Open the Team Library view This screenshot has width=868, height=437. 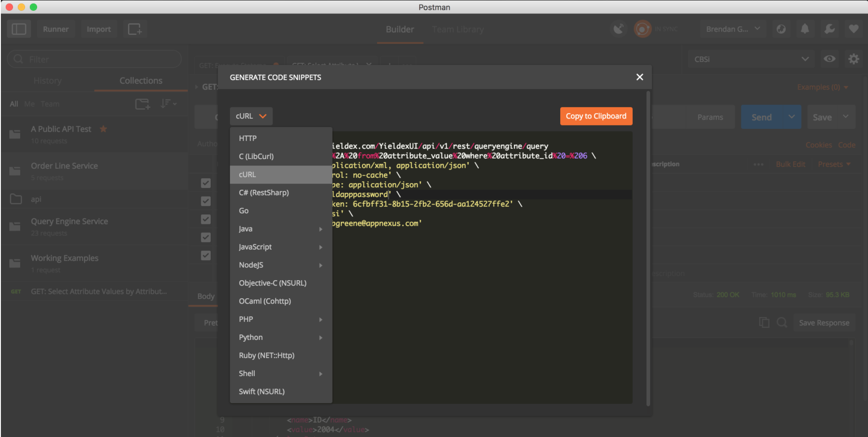click(458, 29)
